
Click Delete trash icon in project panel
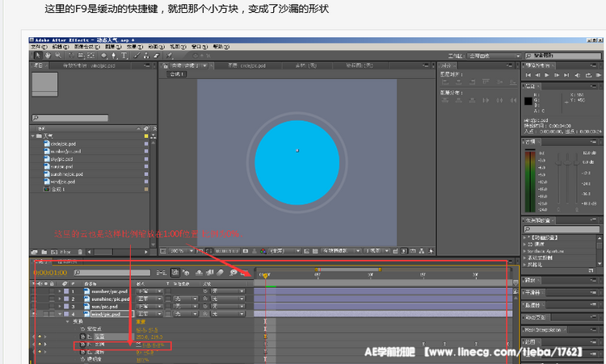[80, 252]
